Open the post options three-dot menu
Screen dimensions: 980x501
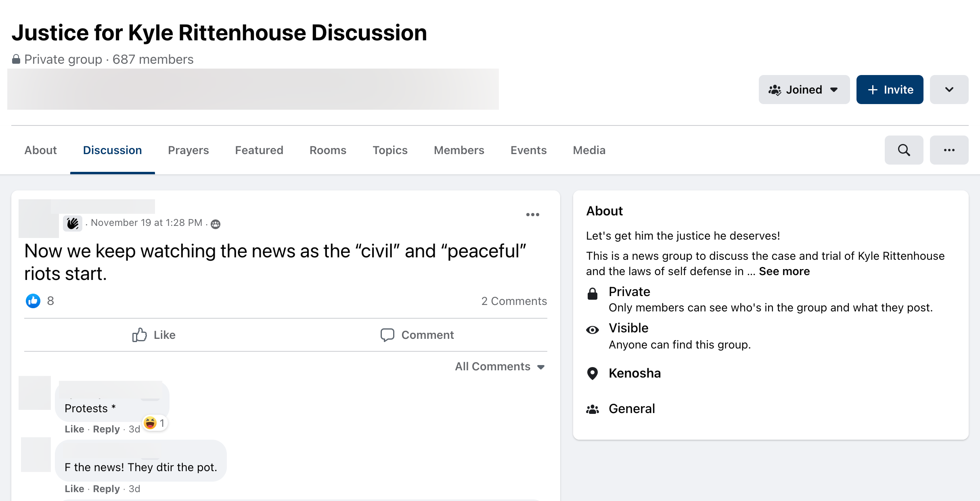click(532, 215)
